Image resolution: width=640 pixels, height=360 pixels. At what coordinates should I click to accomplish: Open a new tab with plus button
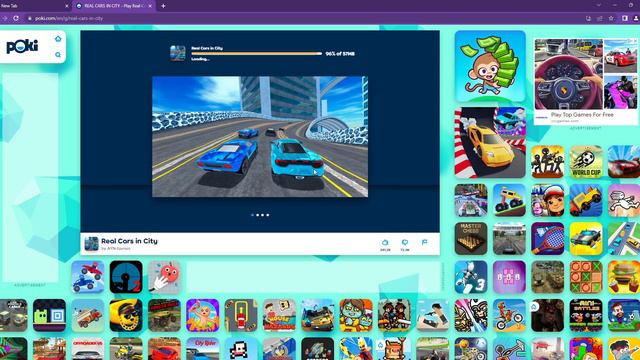pyautogui.click(x=163, y=6)
